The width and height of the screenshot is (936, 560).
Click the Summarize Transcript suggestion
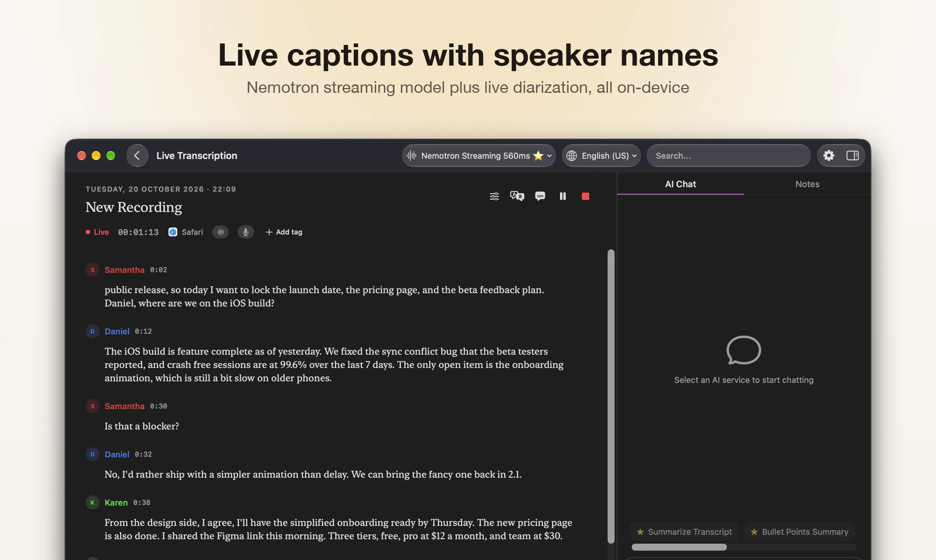[x=684, y=532]
